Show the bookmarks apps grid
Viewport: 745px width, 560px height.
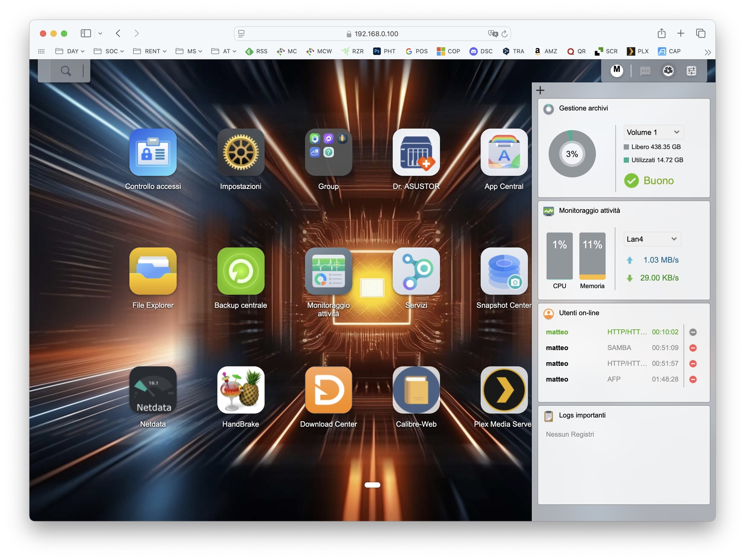[41, 51]
